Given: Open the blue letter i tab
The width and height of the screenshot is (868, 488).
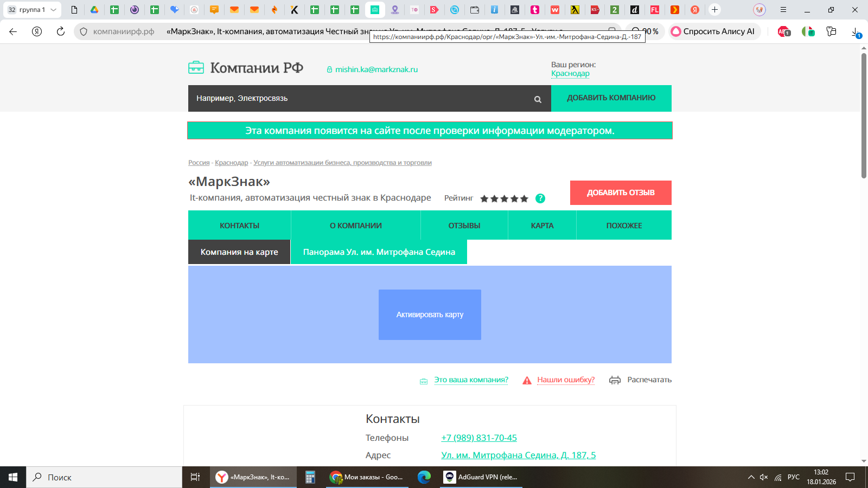Looking at the screenshot, I should click(x=495, y=10).
